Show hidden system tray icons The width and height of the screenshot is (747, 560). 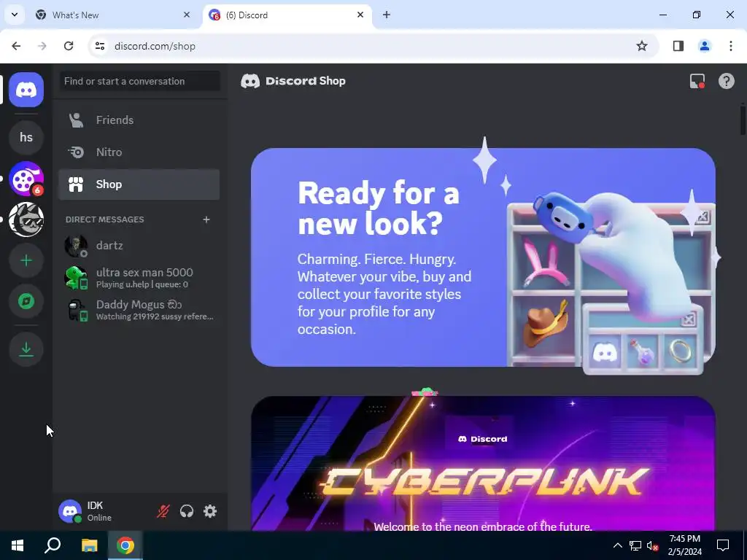(617, 545)
